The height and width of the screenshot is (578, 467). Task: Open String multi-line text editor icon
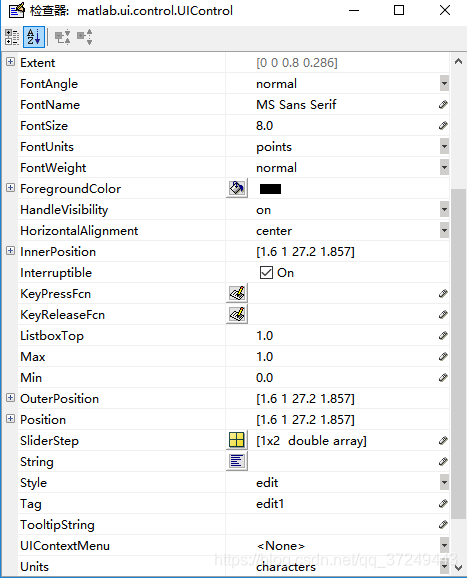click(x=237, y=461)
